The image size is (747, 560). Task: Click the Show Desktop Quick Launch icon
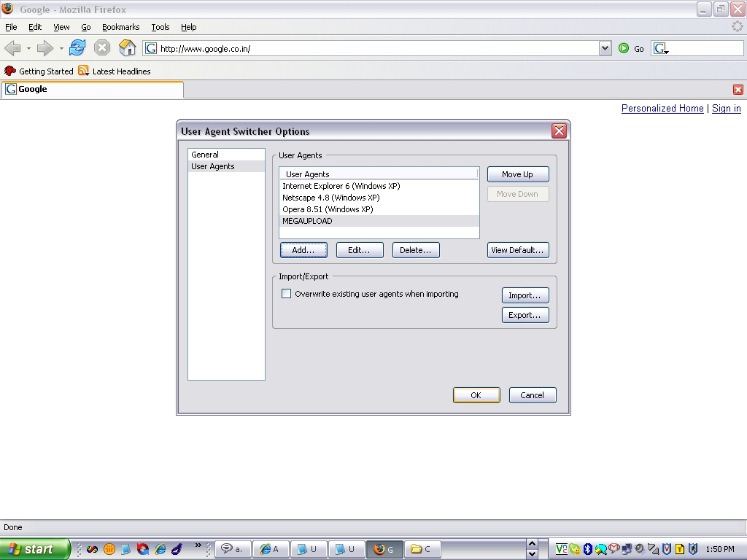coord(125,549)
